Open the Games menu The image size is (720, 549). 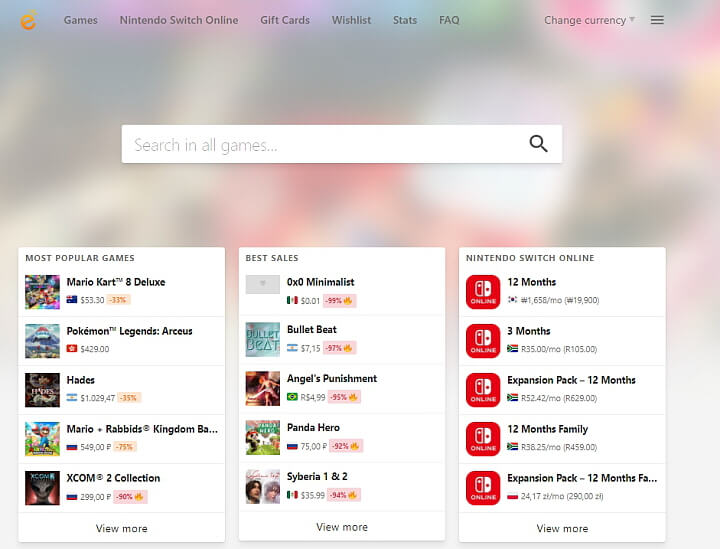(80, 20)
